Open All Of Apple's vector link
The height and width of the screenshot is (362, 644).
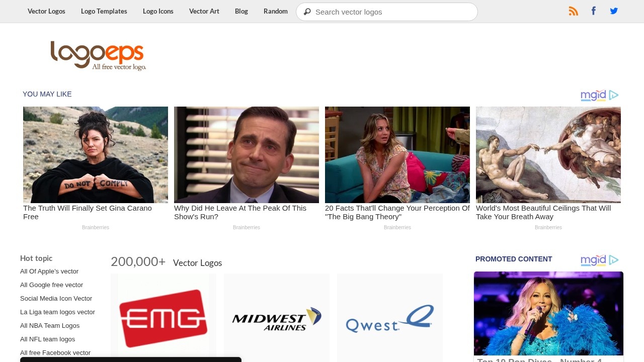pyautogui.click(x=49, y=271)
